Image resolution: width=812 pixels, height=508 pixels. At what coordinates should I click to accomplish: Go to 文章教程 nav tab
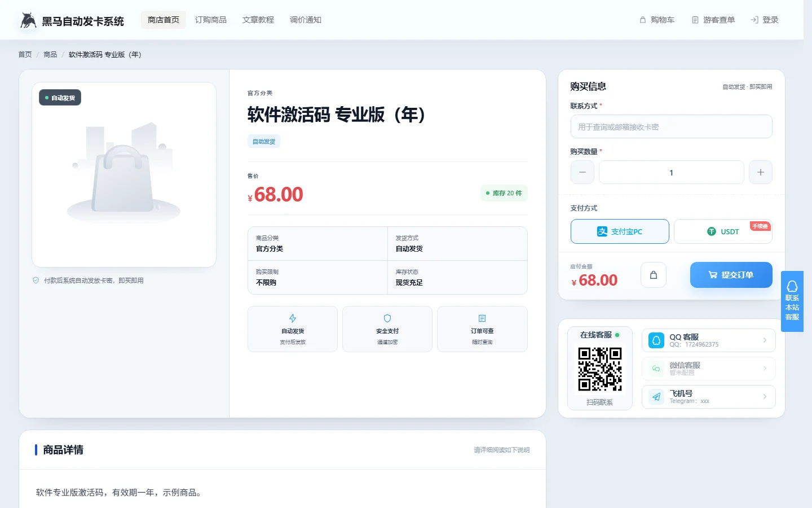[258, 20]
